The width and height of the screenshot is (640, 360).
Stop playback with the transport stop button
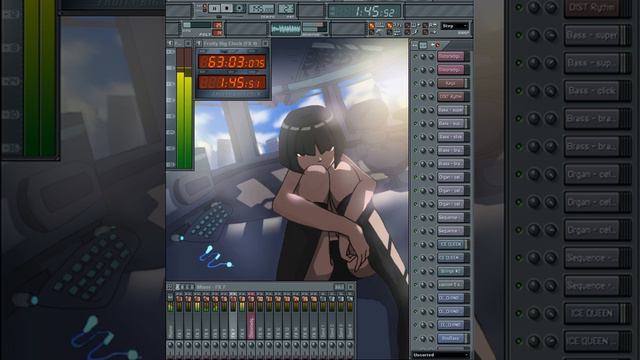pyautogui.click(x=227, y=8)
